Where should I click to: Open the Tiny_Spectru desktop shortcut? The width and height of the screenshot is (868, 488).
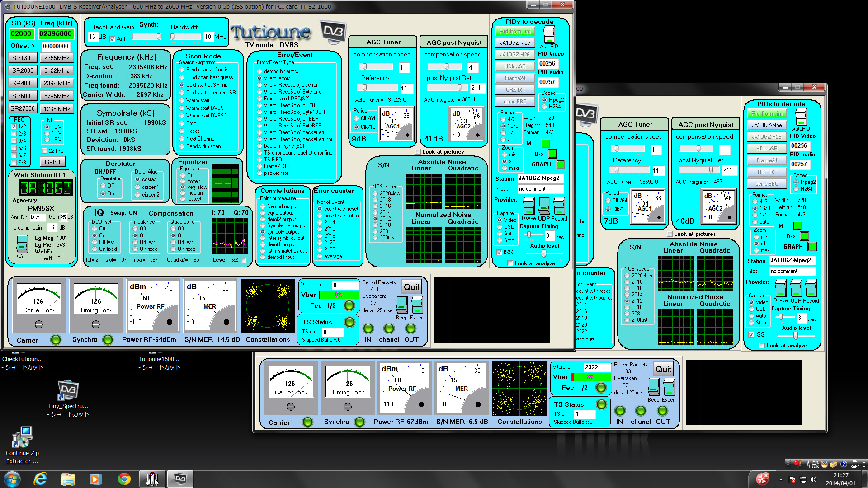click(68, 398)
